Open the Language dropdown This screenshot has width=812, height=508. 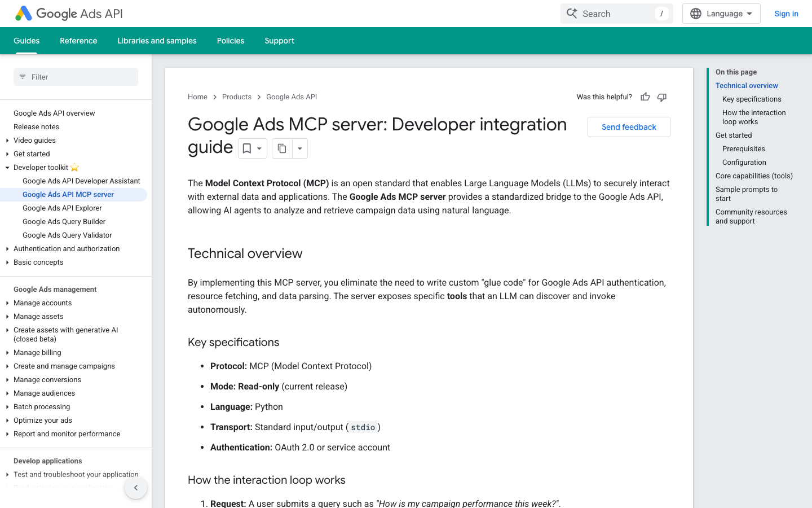[721, 13]
